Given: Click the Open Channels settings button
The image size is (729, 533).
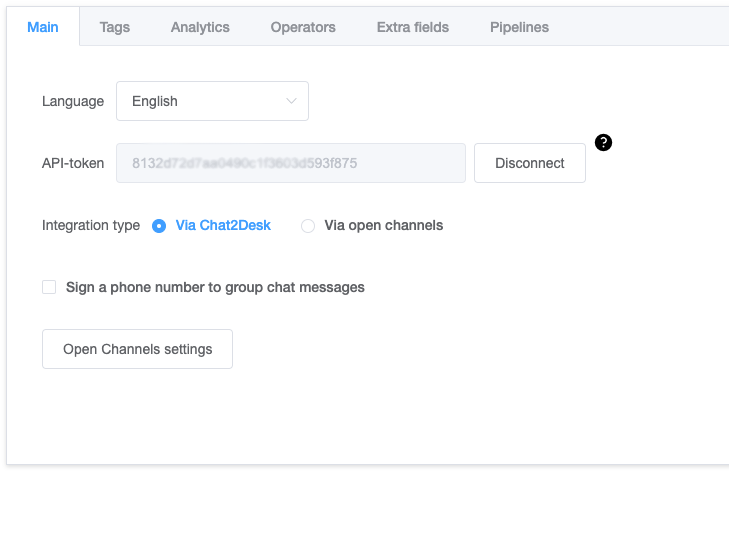Looking at the screenshot, I should pos(137,349).
